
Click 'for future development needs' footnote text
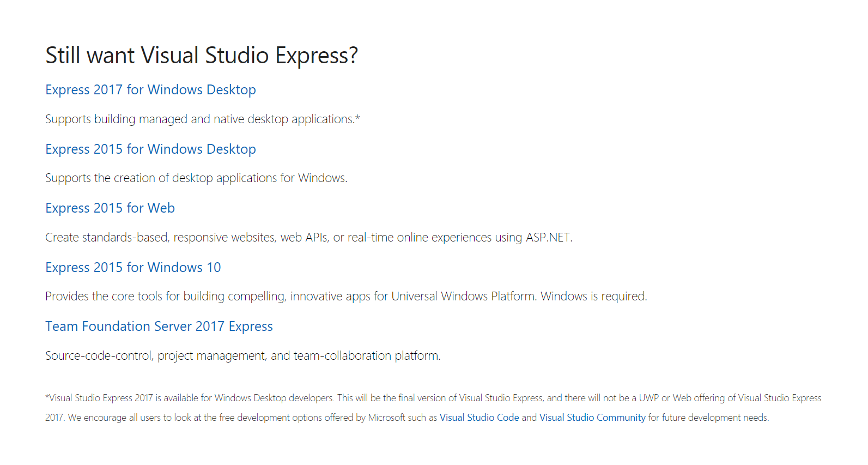coord(708,418)
